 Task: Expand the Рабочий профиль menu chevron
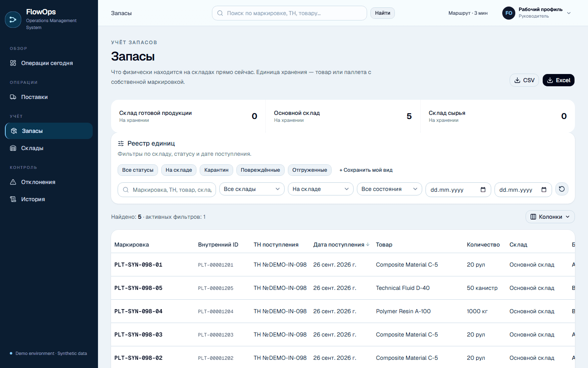tap(569, 13)
